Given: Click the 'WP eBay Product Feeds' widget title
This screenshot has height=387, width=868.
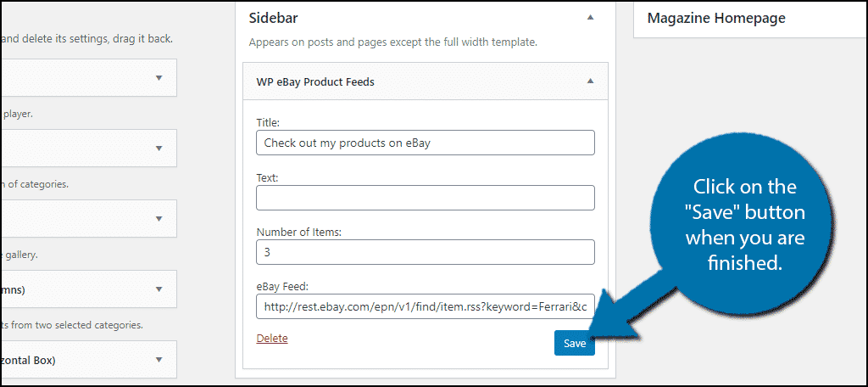Looking at the screenshot, I should [315, 82].
